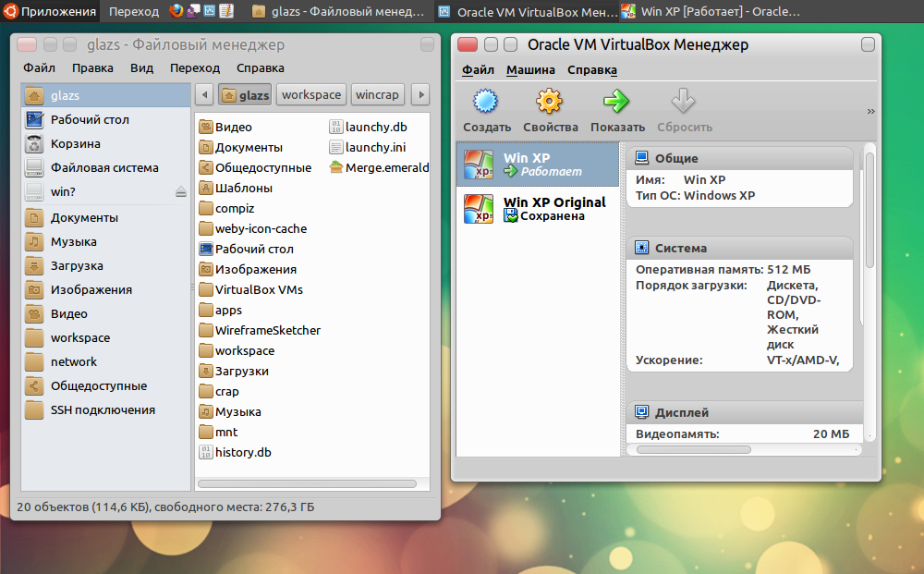Click the Общие section monitor icon
Image resolution: width=924 pixels, height=574 pixels.
pyautogui.click(x=642, y=158)
